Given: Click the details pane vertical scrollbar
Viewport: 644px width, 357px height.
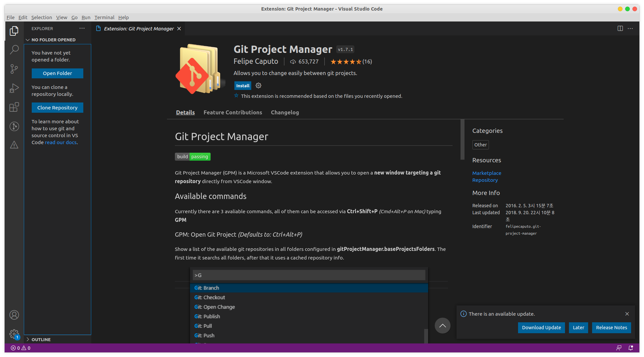Looking at the screenshot, I should coord(463,139).
